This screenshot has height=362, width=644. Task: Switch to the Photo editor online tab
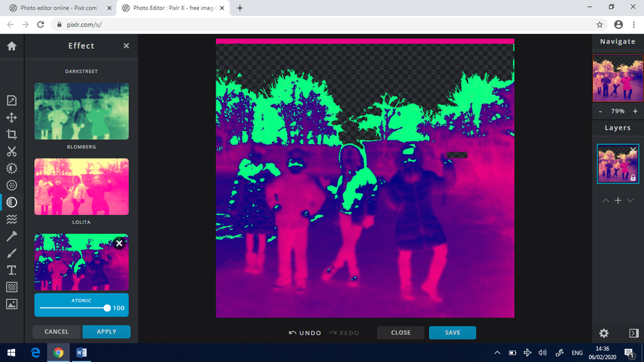click(58, 8)
